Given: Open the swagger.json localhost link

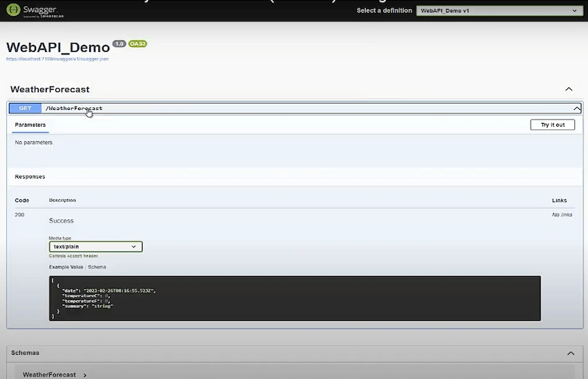Looking at the screenshot, I should 57,59.
